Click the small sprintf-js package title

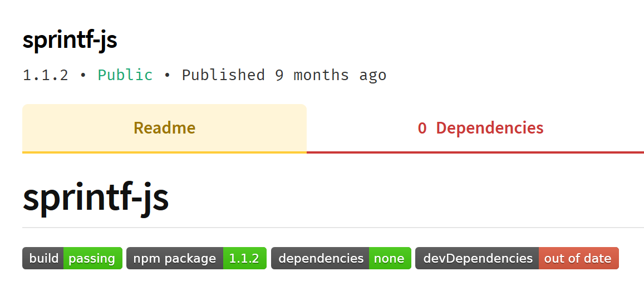tap(70, 40)
